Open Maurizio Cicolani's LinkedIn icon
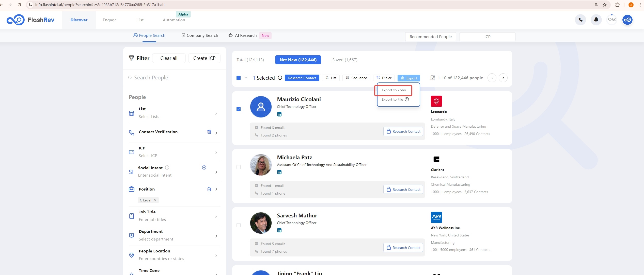Screen dimensions: 644x275 (279, 114)
